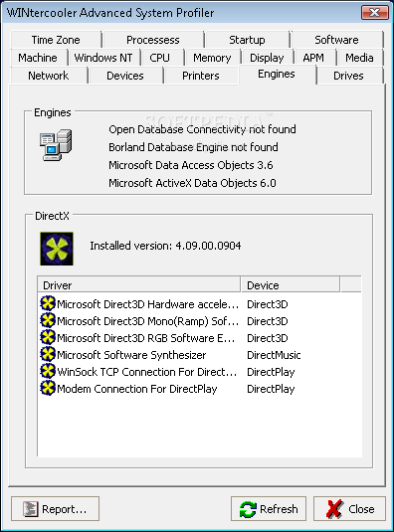Click 'Installed version: 4.09.00.0904' text

pos(165,246)
